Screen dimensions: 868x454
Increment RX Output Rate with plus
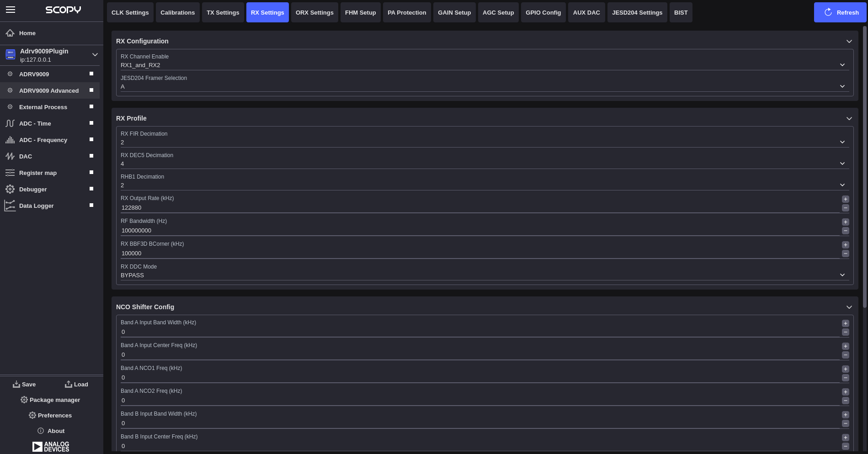[x=846, y=199]
